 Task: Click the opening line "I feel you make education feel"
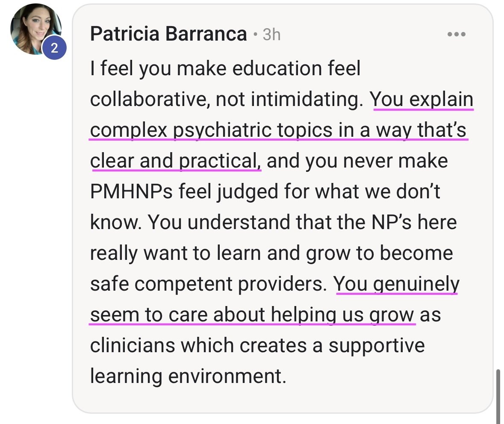pyautogui.click(x=225, y=69)
